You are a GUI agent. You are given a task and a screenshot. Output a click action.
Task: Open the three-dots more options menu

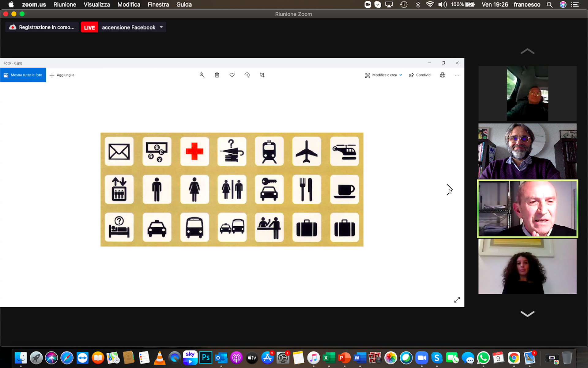tap(457, 75)
